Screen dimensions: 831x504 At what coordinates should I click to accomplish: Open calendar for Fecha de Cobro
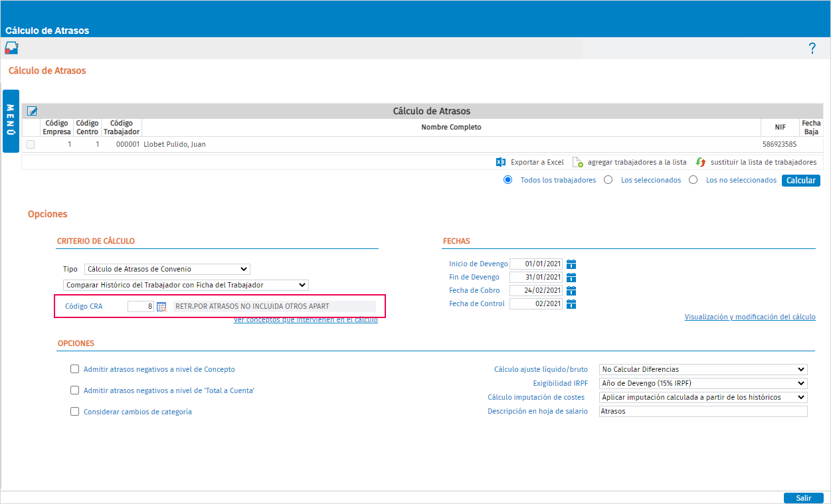(571, 290)
